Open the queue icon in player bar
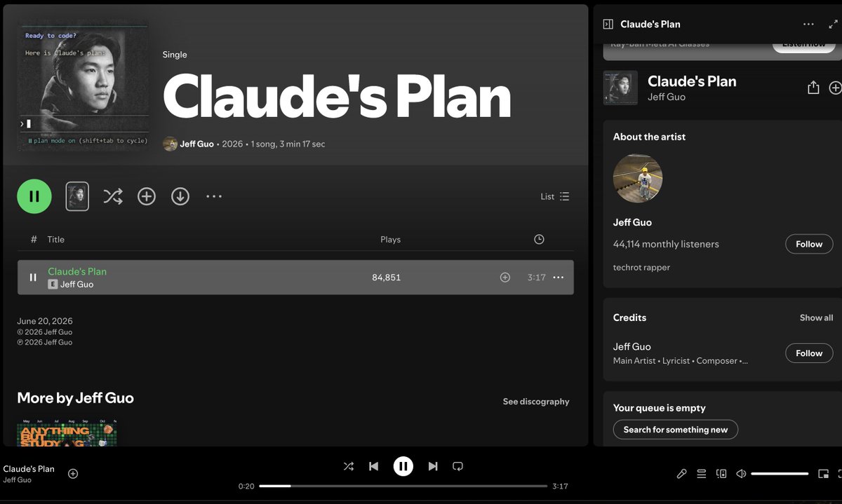 [x=702, y=474]
